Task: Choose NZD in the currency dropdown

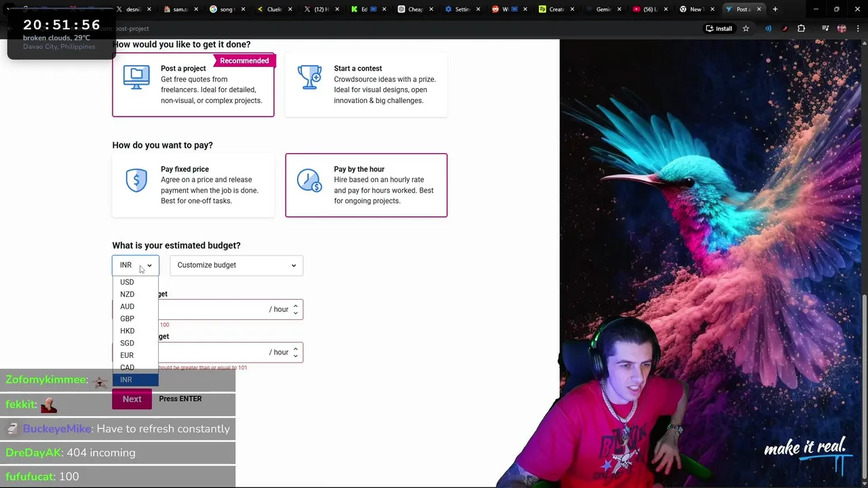Action: click(x=135, y=294)
